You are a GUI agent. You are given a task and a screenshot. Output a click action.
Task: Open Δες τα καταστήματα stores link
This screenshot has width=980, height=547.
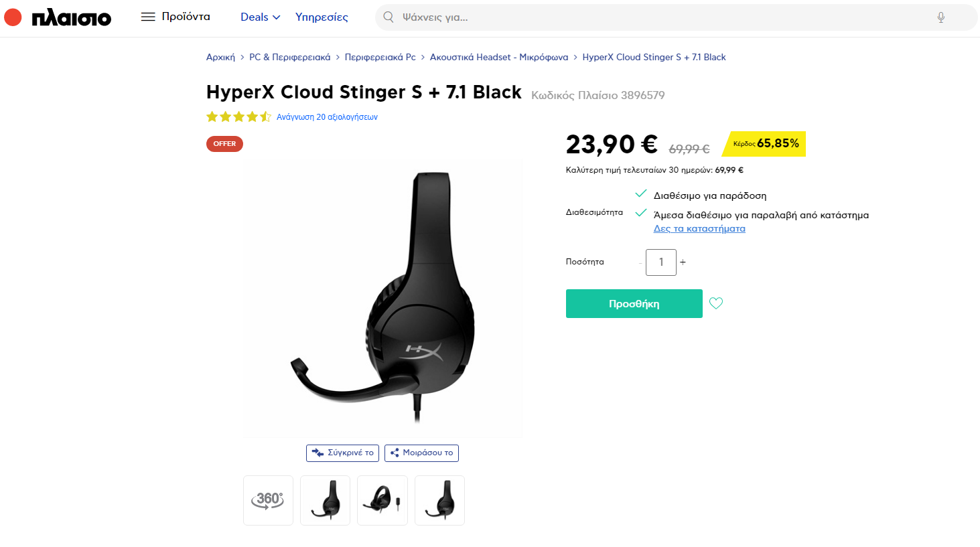click(699, 229)
